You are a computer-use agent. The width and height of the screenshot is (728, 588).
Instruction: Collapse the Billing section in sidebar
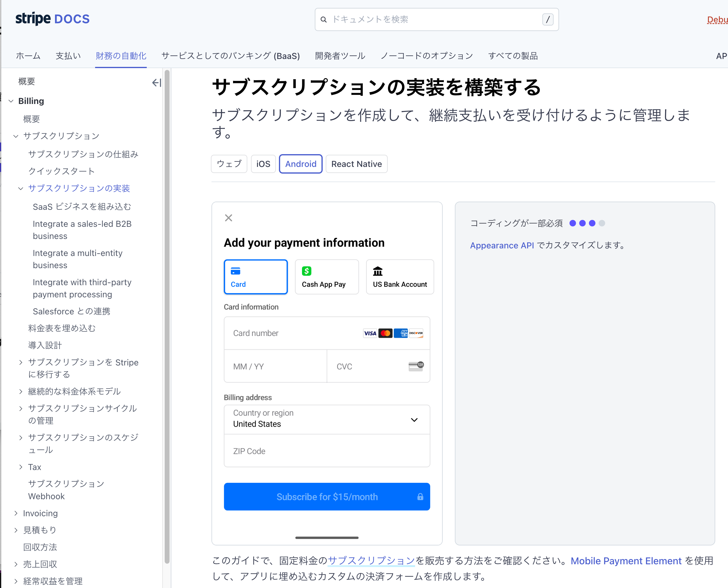click(x=11, y=101)
